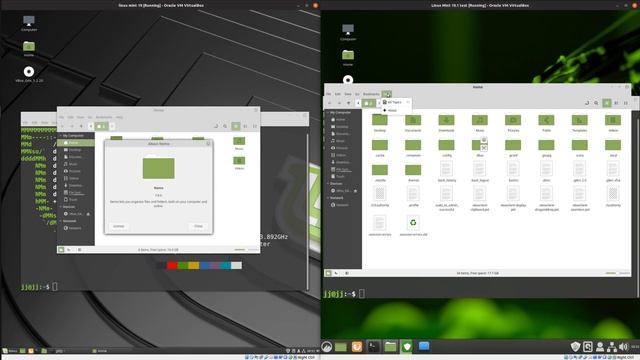Launch Firefox from Mint 19.1 test panel
Image resolution: width=640 pixels, height=360 pixels.
357,347
